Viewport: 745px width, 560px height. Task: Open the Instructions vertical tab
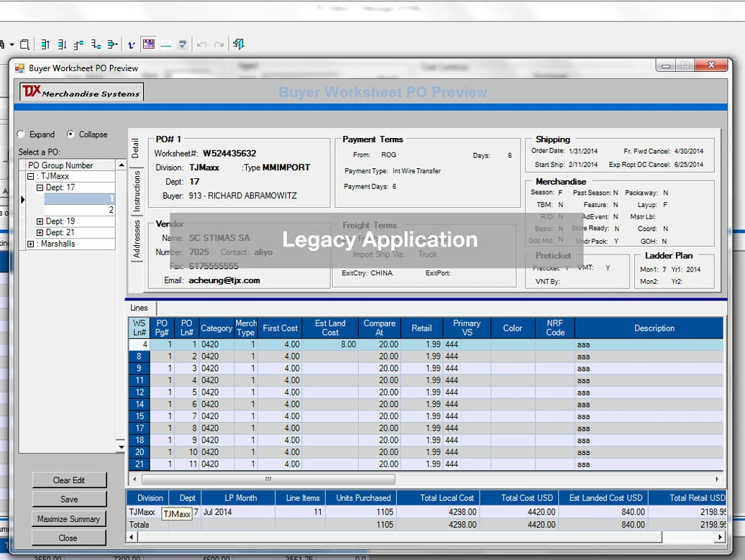[137, 191]
